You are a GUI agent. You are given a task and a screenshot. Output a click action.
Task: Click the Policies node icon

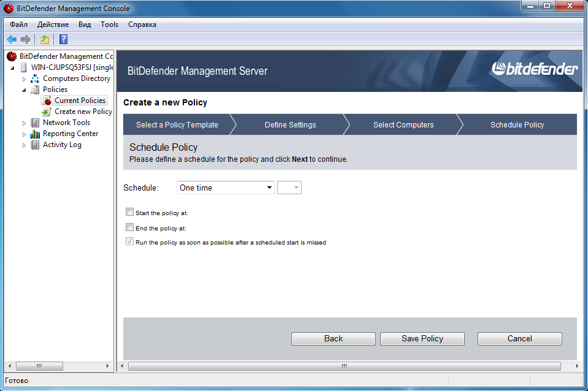[x=35, y=89]
